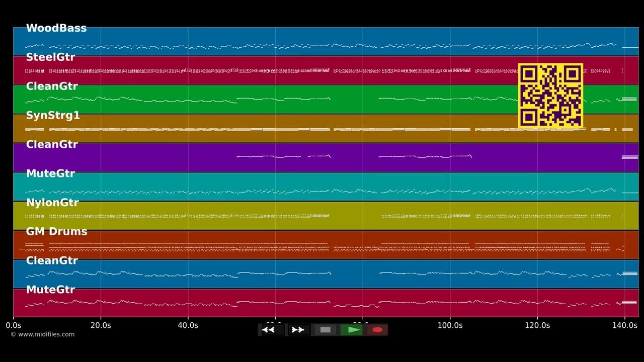644x362 pixels.
Task: Select the GM Drums track label
Action: point(56,232)
